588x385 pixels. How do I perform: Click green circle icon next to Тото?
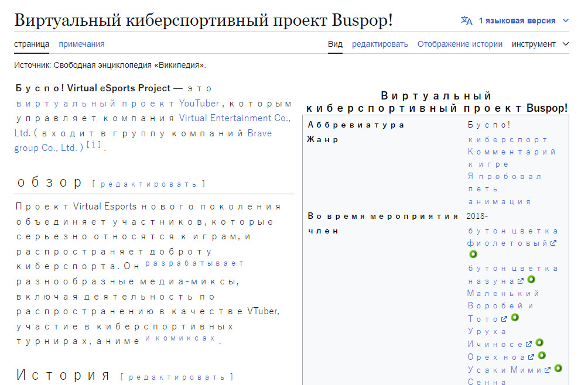(x=515, y=318)
